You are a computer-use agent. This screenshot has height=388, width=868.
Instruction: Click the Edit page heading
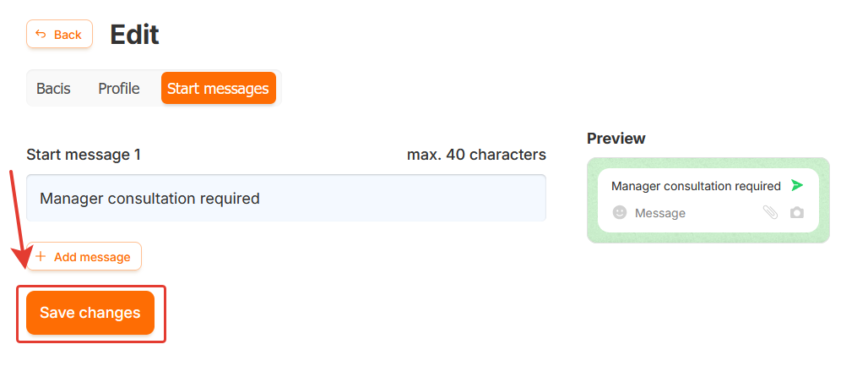tap(134, 35)
